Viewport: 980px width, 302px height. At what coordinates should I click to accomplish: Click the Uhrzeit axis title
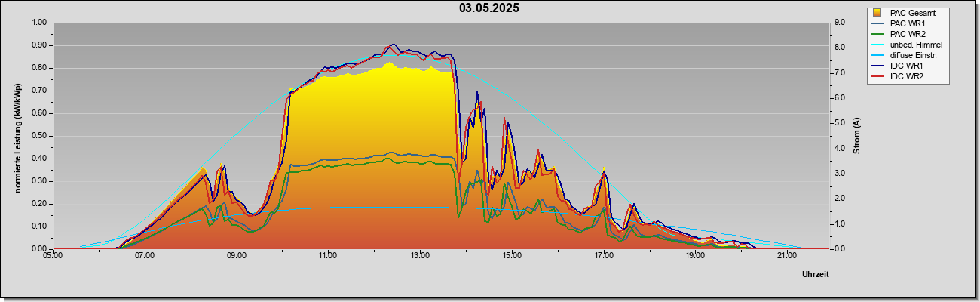pos(816,274)
